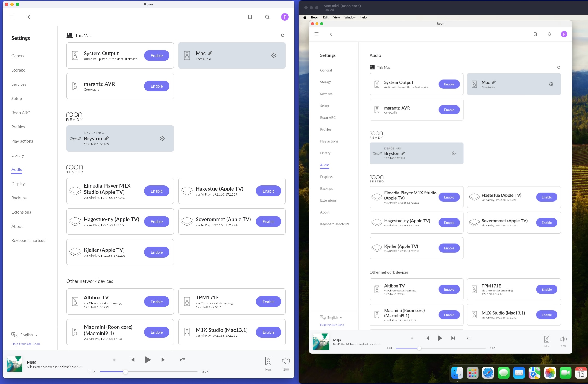
Task: Open volume control icon in left window footer
Action: point(286,361)
